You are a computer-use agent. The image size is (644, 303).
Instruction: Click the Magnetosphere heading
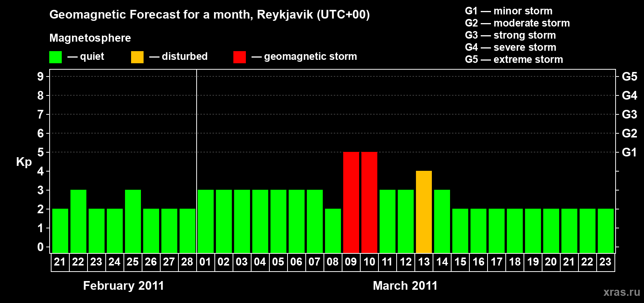[90, 38]
